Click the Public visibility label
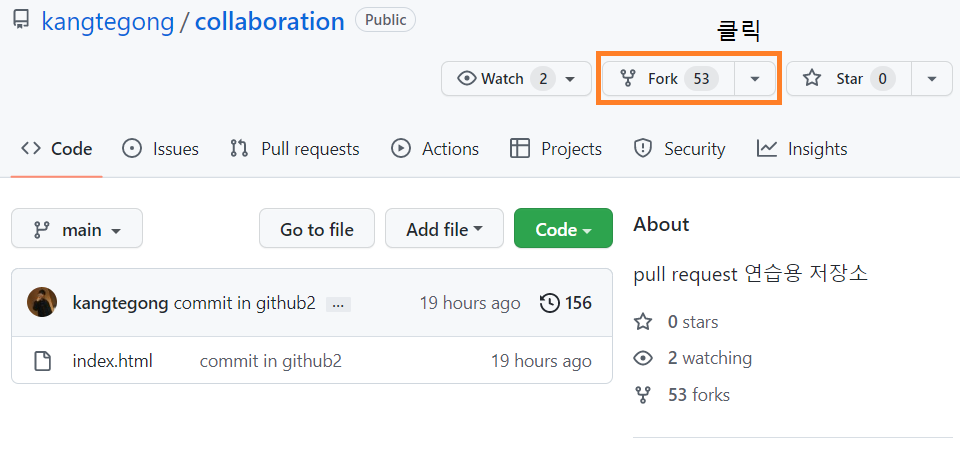 (x=385, y=20)
